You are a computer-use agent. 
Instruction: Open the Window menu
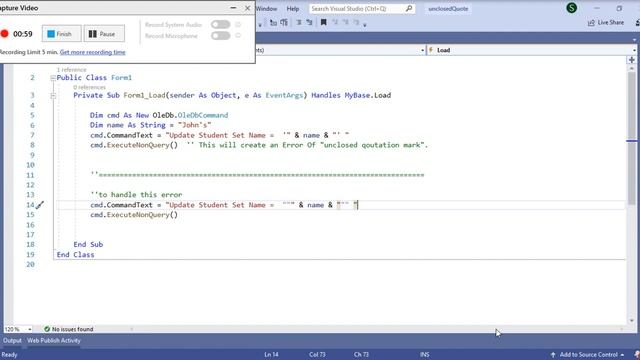tap(266, 9)
